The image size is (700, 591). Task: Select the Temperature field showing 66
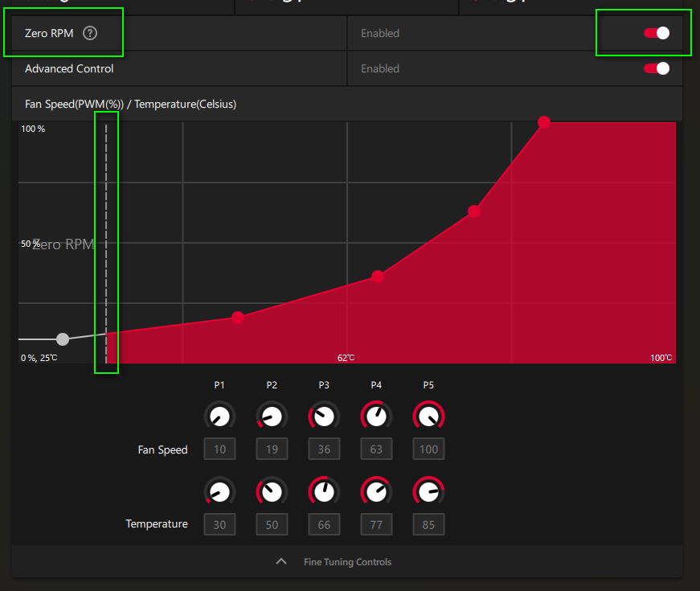pos(324,524)
